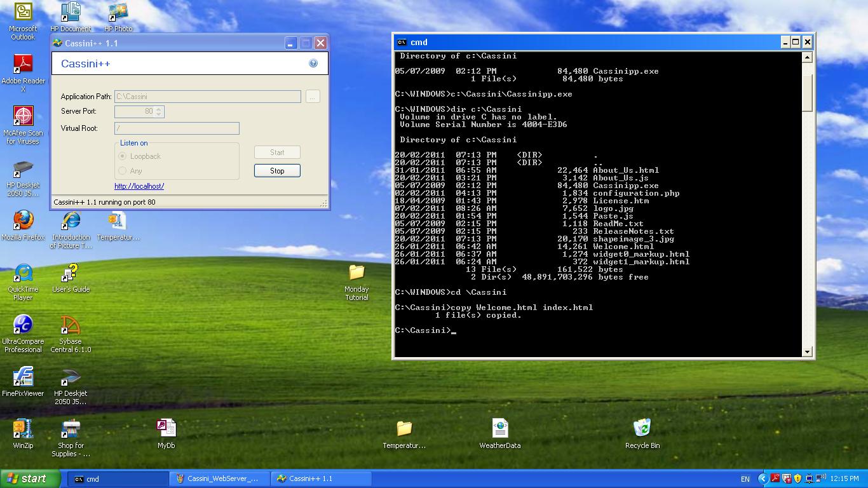Viewport: 868px width, 488px height.
Task: Open the WinZip desktop shortcut
Action: click(x=23, y=430)
